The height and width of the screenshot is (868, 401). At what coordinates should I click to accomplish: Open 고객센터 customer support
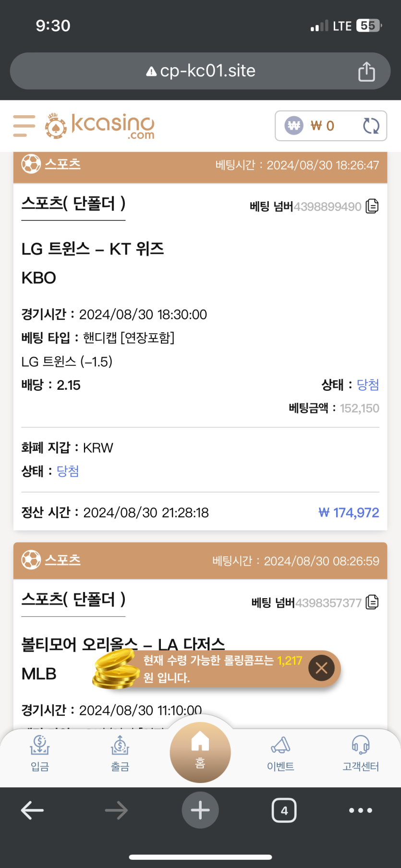[x=361, y=753]
